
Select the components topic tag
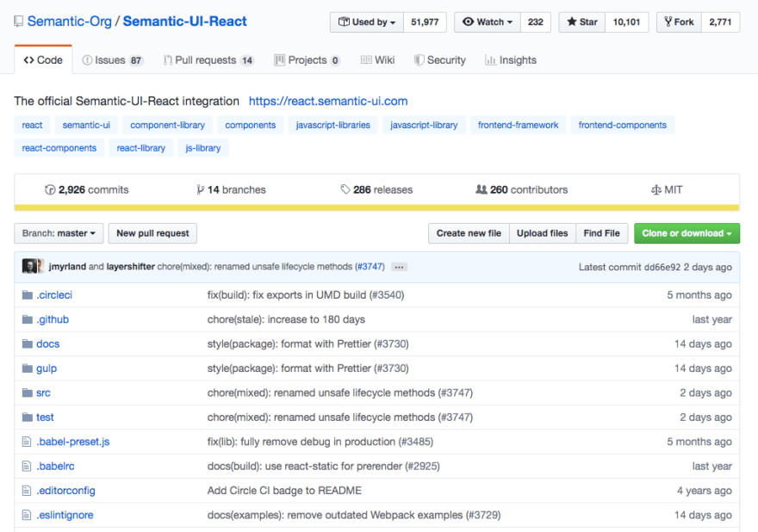pyautogui.click(x=251, y=125)
